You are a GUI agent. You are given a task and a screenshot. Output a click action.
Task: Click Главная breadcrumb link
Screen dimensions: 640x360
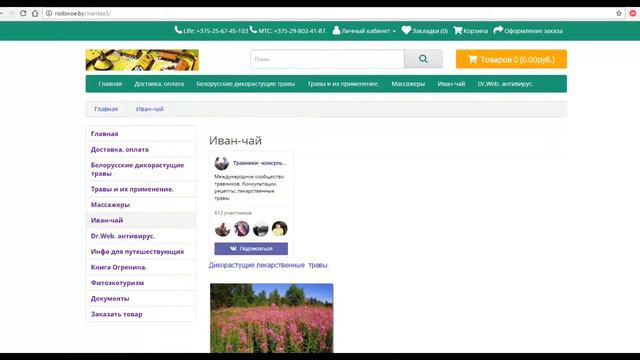[106, 109]
